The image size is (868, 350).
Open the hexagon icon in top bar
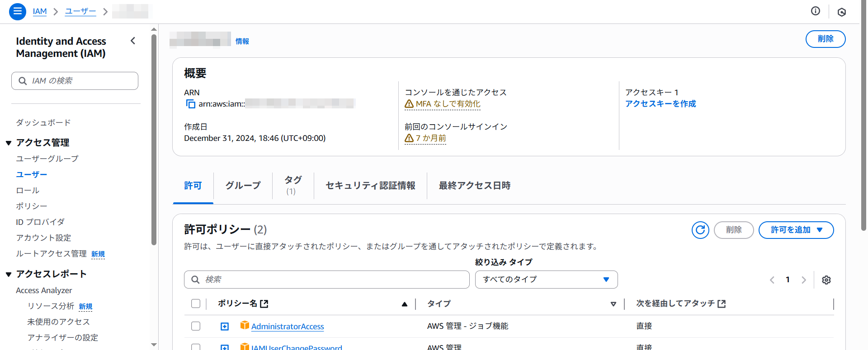pos(841,12)
